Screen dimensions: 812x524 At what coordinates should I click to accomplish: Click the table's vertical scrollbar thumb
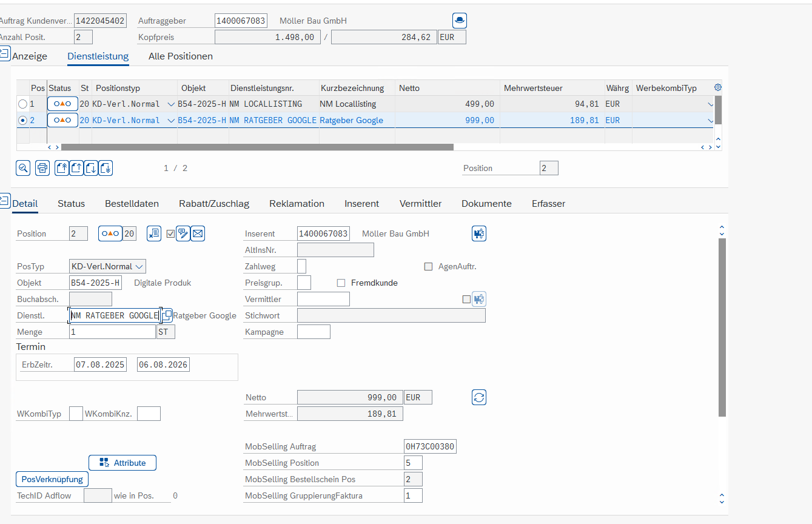[x=719, y=110]
